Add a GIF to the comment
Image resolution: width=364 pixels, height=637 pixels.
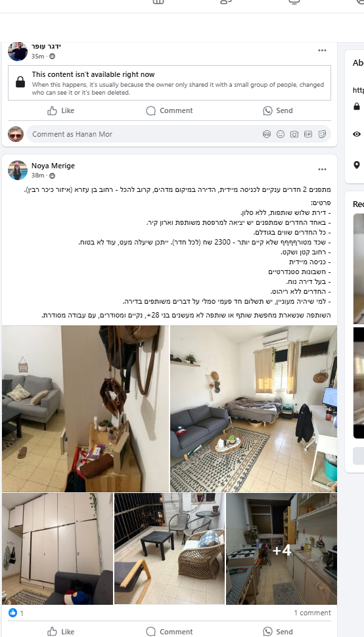pyautogui.click(x=308, y=134)
